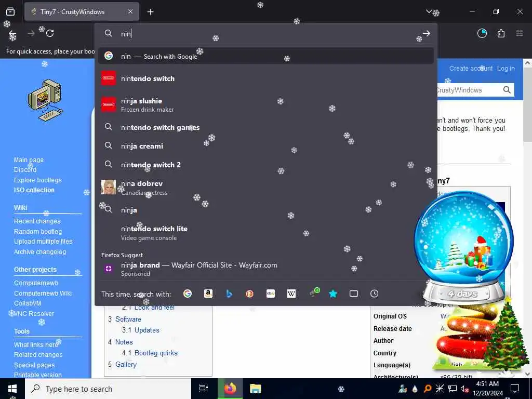Open File Explorer from the taskbar

[255, 389]
